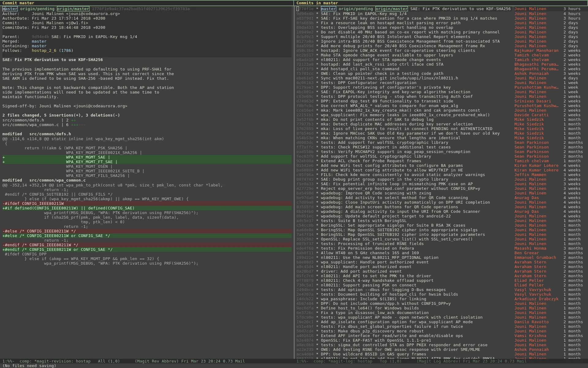Click the Commit master header line

18,3
